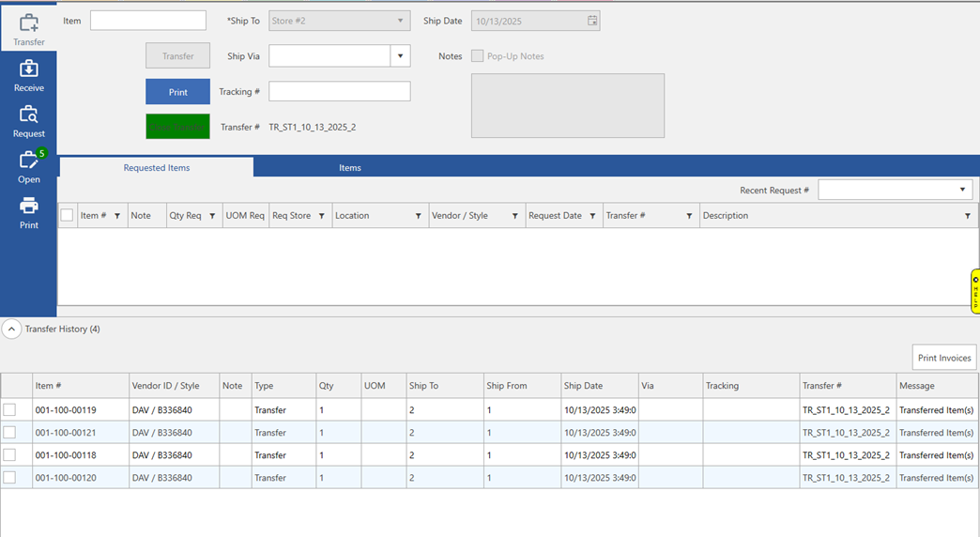Open the Receive sidebar icon
Image resolution: width=980 pixels, height=537 pixels.
click(x=29, y=74)
